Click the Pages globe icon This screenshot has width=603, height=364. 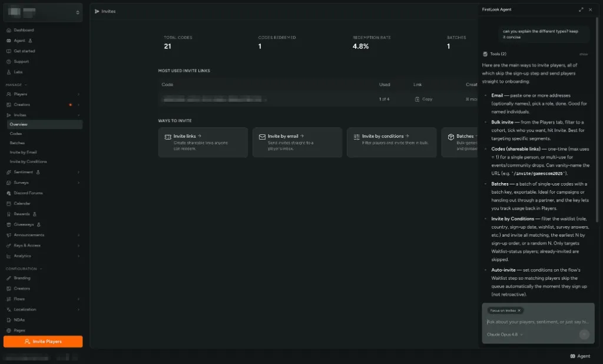(8, 330)
